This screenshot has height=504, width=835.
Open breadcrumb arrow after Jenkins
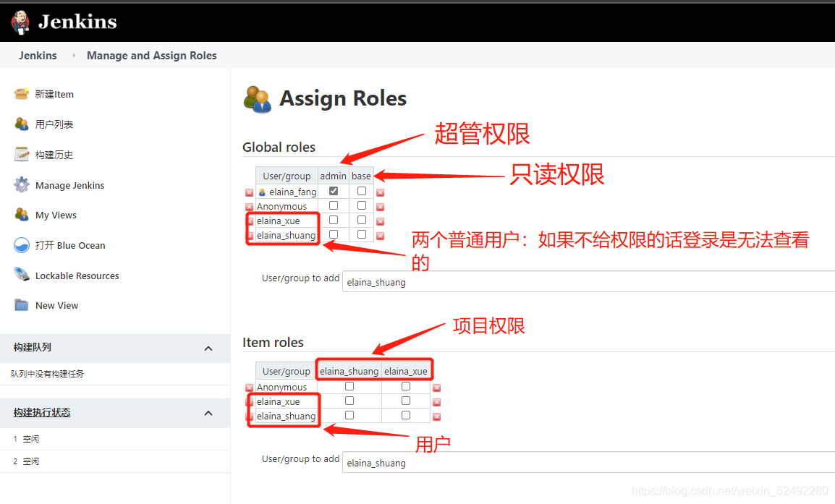74,56
